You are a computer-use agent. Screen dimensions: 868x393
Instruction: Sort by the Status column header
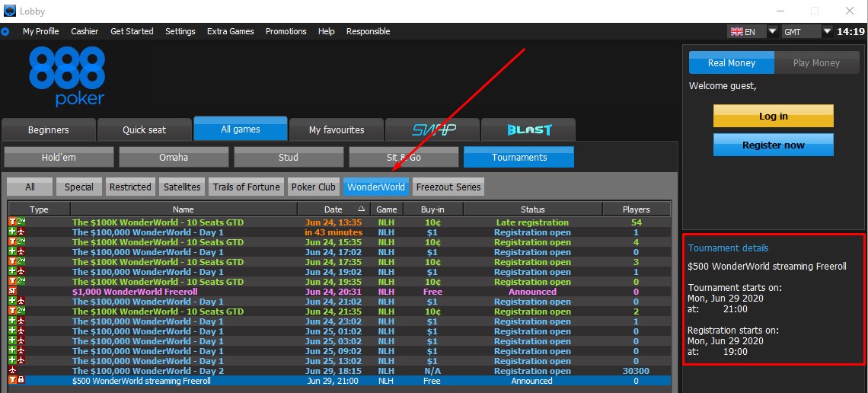click(532, 209)
